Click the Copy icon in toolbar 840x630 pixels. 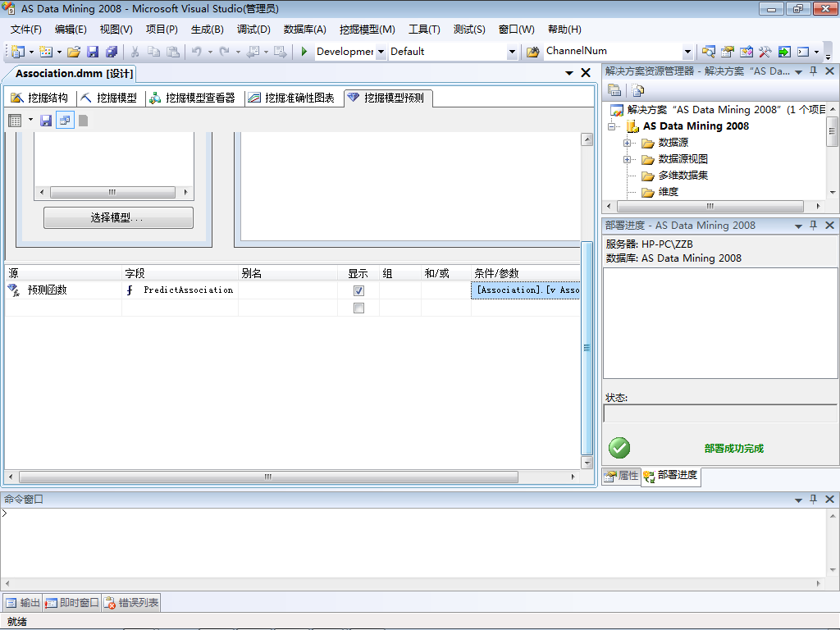click(153, 52)
